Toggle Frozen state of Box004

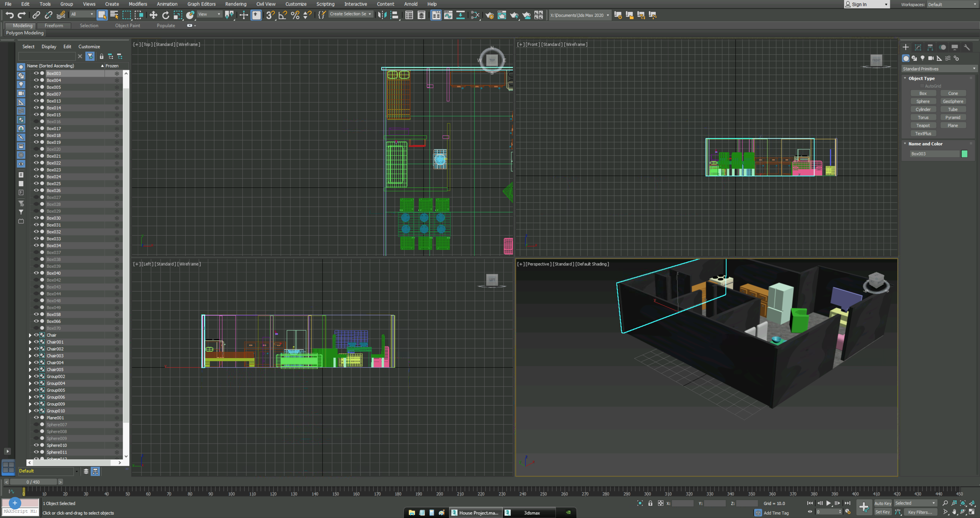pos(117,80)
